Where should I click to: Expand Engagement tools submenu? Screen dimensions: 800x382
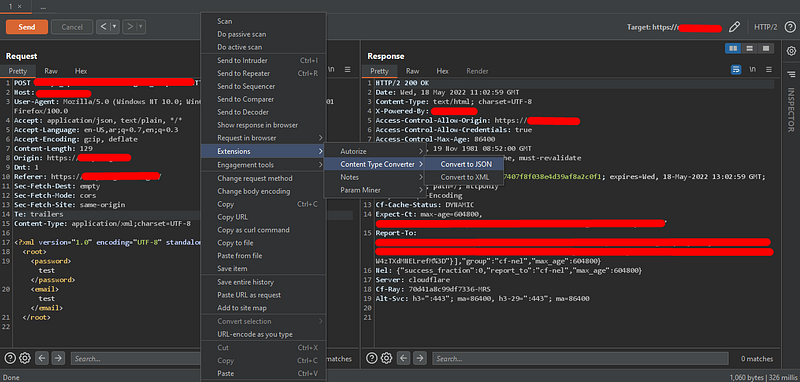click(x=263, y=165)
